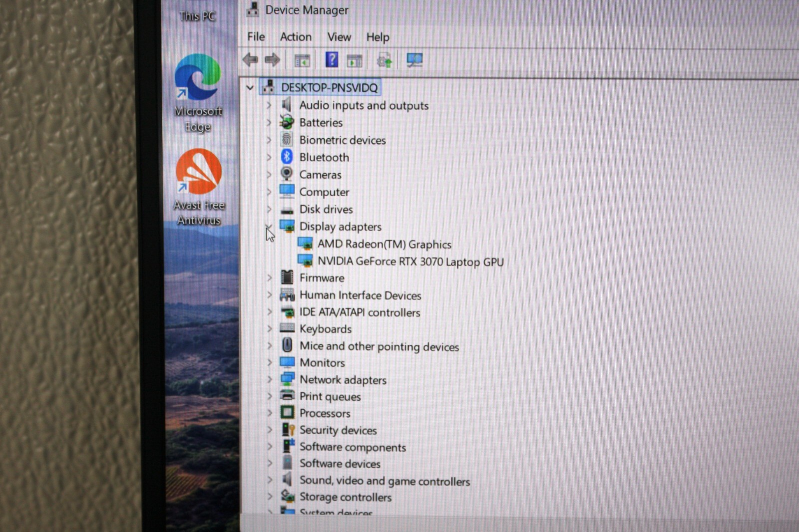Click the blue Bluetooth logo icon
The height and width of the screenshot is (532, 799).
tap(287, 157)
